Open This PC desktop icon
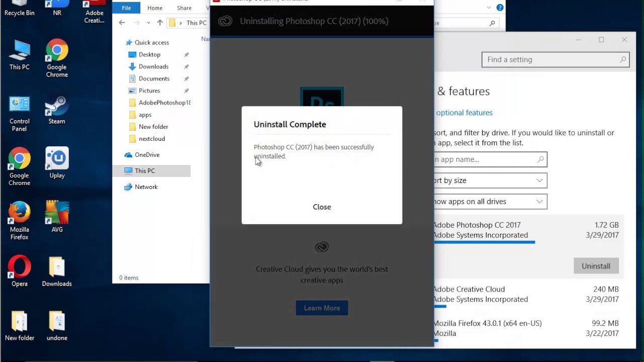The image size is (644, 362). click(20, 54)
